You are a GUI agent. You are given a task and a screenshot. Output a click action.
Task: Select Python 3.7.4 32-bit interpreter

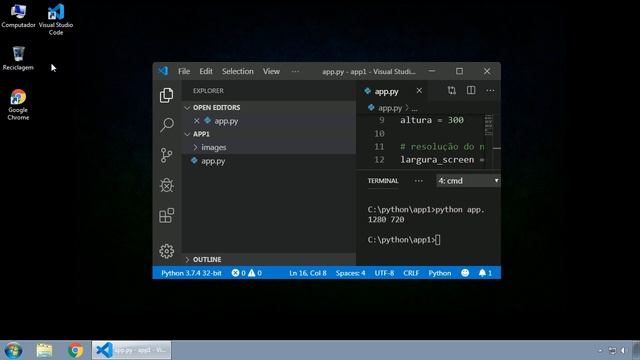point(191,273)
